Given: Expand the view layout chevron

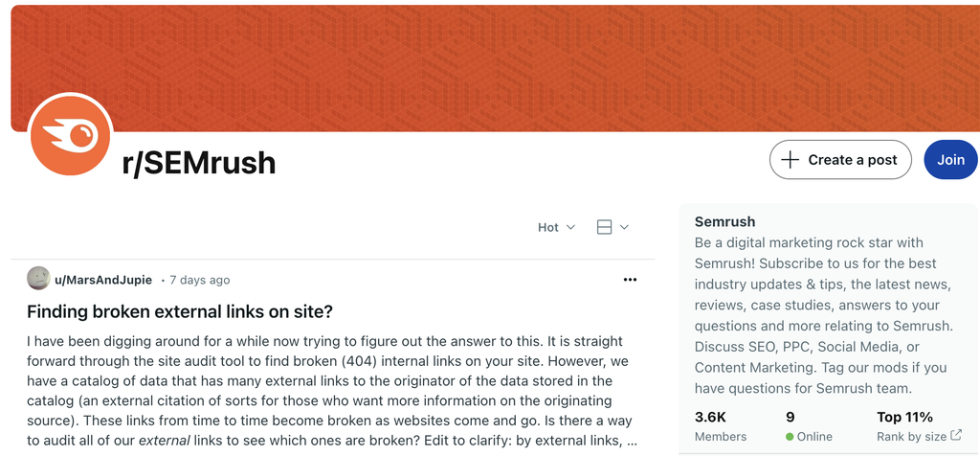Looking at the screenshot, I should pyautogui.click(x=625, y=227).
